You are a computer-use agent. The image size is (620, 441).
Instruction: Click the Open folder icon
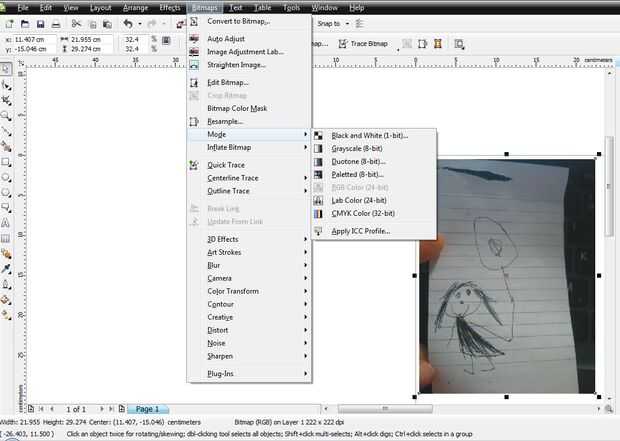[x=25, y=24]
